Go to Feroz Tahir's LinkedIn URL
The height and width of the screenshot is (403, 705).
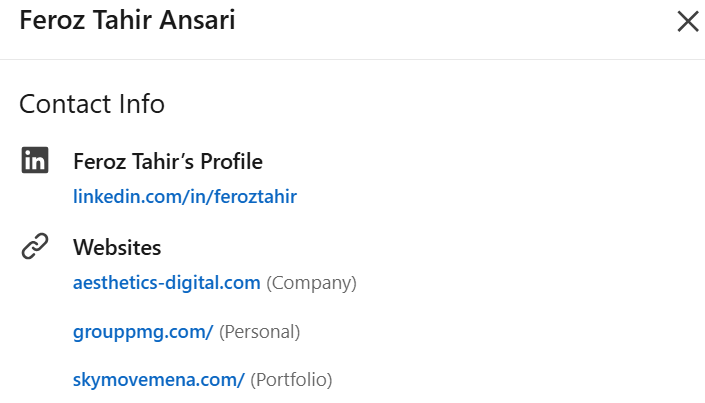(x=185, y=197)
